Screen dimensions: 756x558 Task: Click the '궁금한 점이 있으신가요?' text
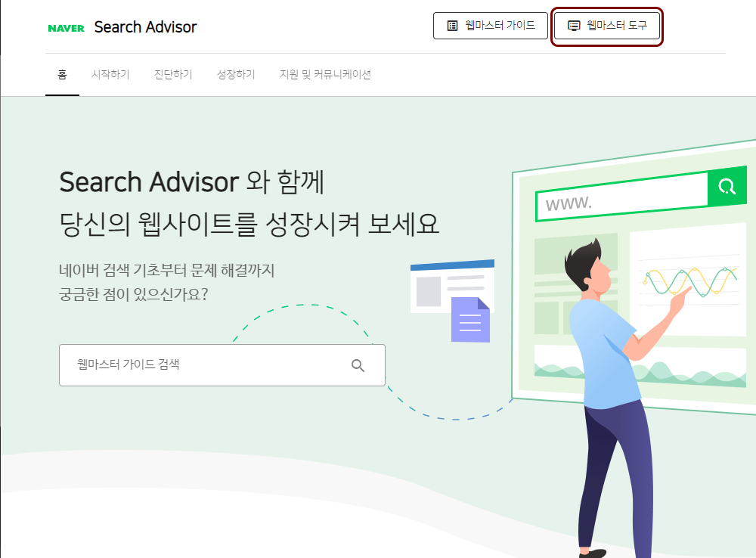pyautogui.click(x=134, y=293)
